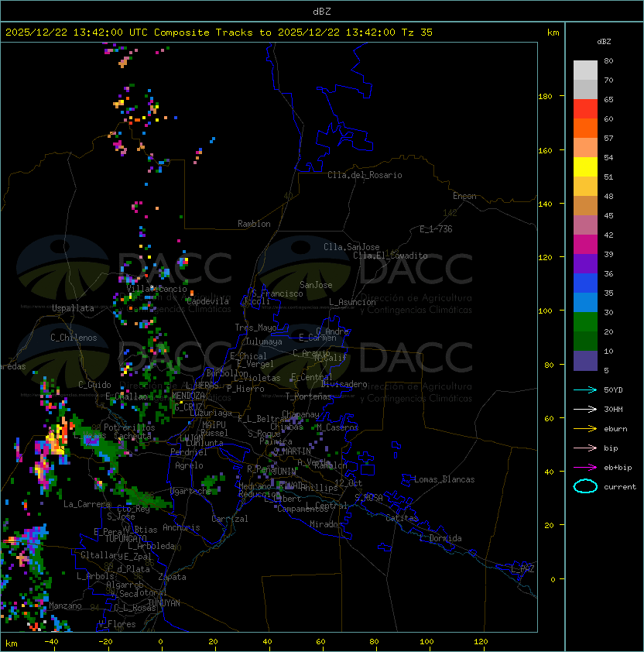Click the 'dBZ' title at top
Viewport: 644px width, 652px height.
coord(322,12)
